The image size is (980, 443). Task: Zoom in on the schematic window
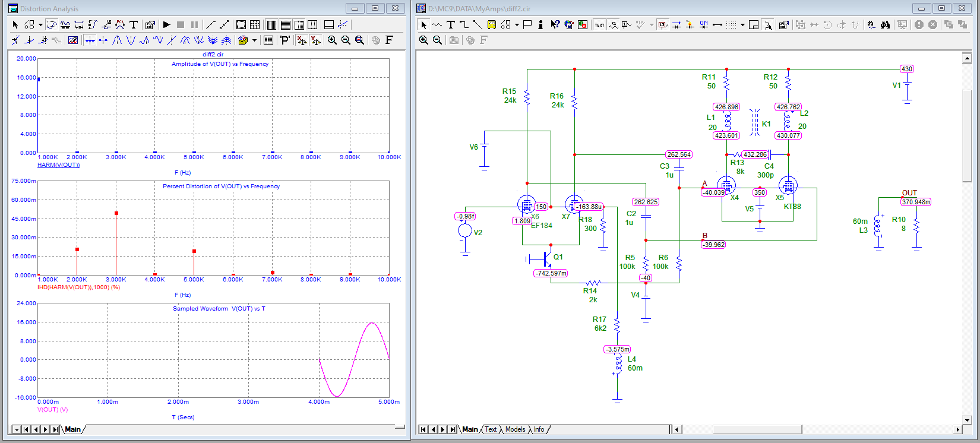(x=423, y=40)
